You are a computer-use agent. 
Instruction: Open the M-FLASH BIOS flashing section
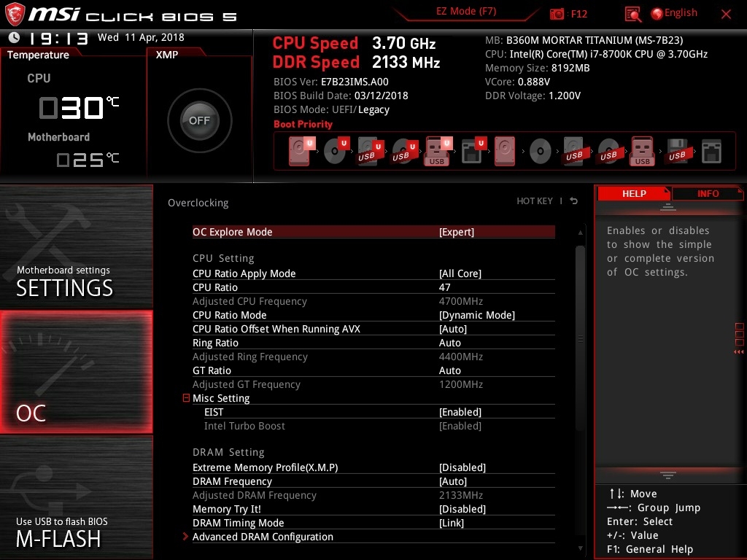76,497
